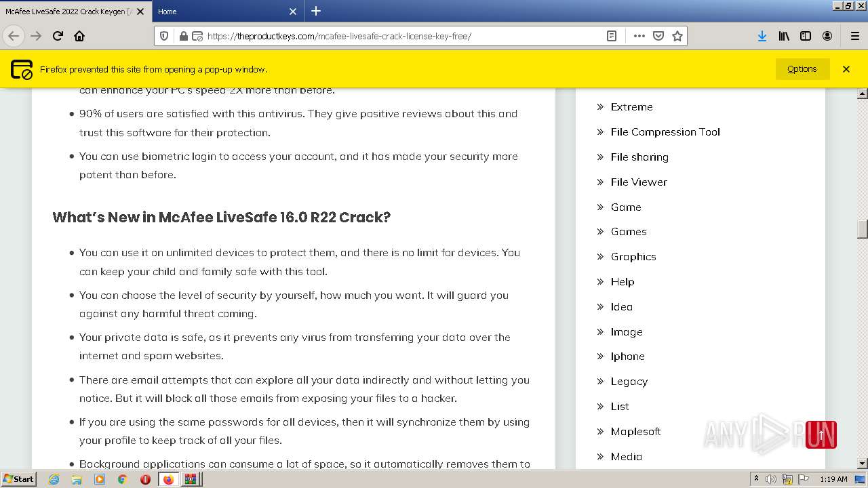The height and width of the screenshot is (488, 868).
Task: Toggle Reader View icon in address bar
Action: coord(611,36)
